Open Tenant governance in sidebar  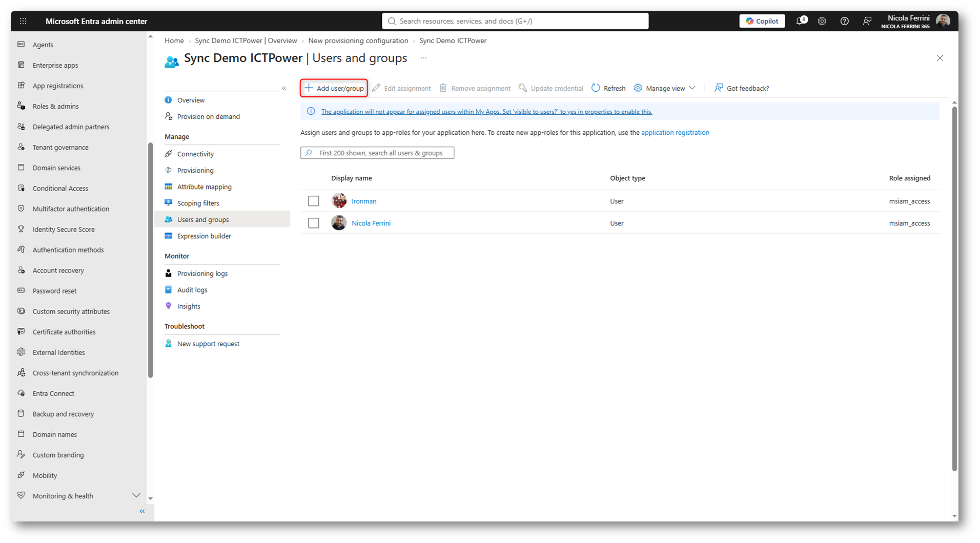click(60, 147)
